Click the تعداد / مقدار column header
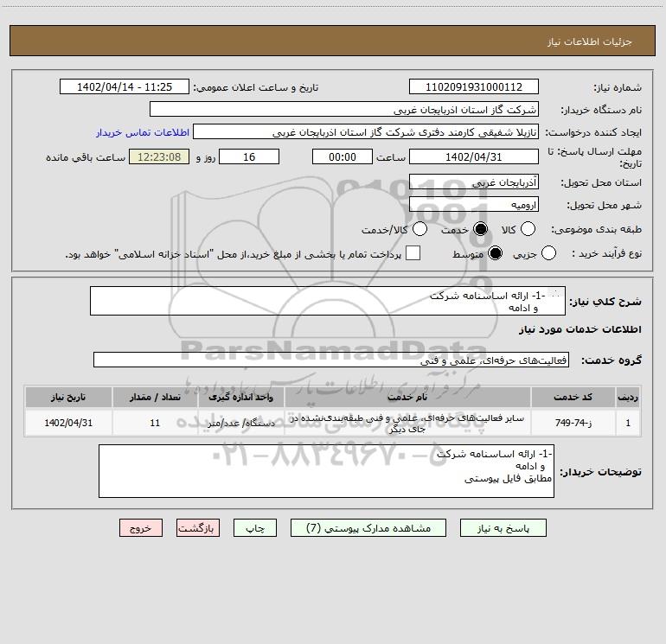The height and width of the screenshot is (644, 666). tap(155, 398)
